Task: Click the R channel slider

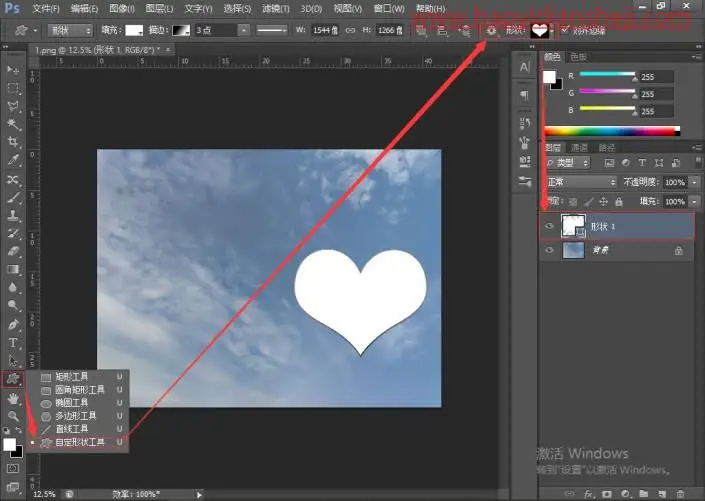Action: 608,75
